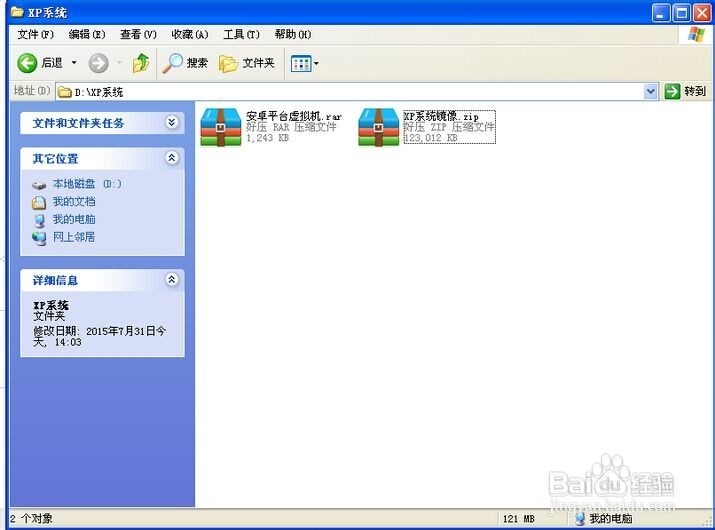Open 我的文档 link
Viewport: 715px width, 530px height.
74,201
